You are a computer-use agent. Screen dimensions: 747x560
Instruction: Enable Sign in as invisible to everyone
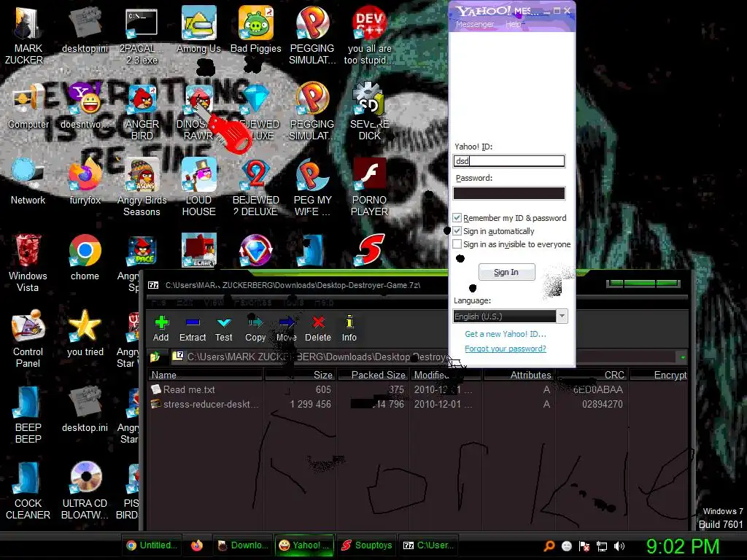[x=457, y=244]
